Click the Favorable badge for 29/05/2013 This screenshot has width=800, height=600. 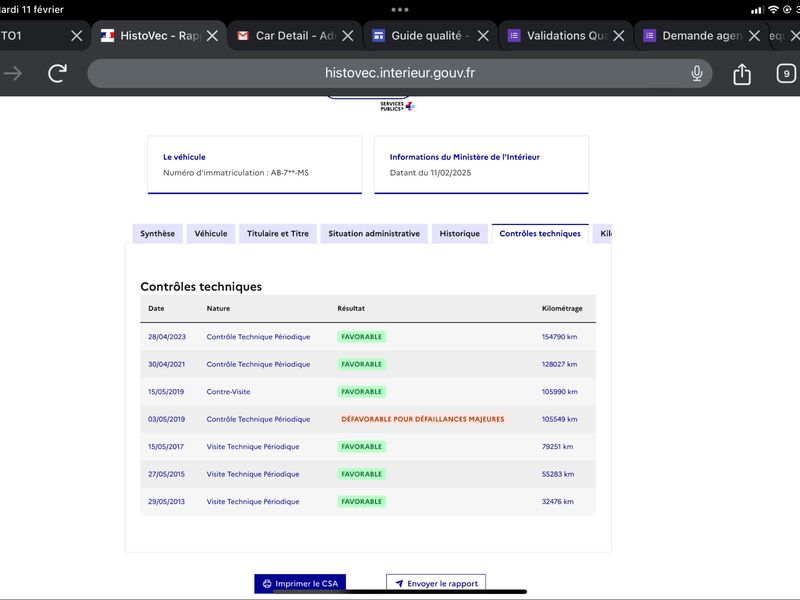click(x=362, y=502)
